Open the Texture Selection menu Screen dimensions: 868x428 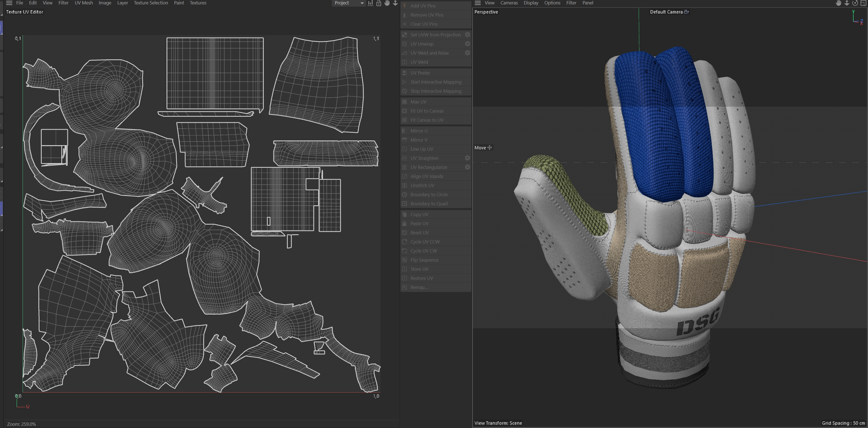tap(151, 3)
